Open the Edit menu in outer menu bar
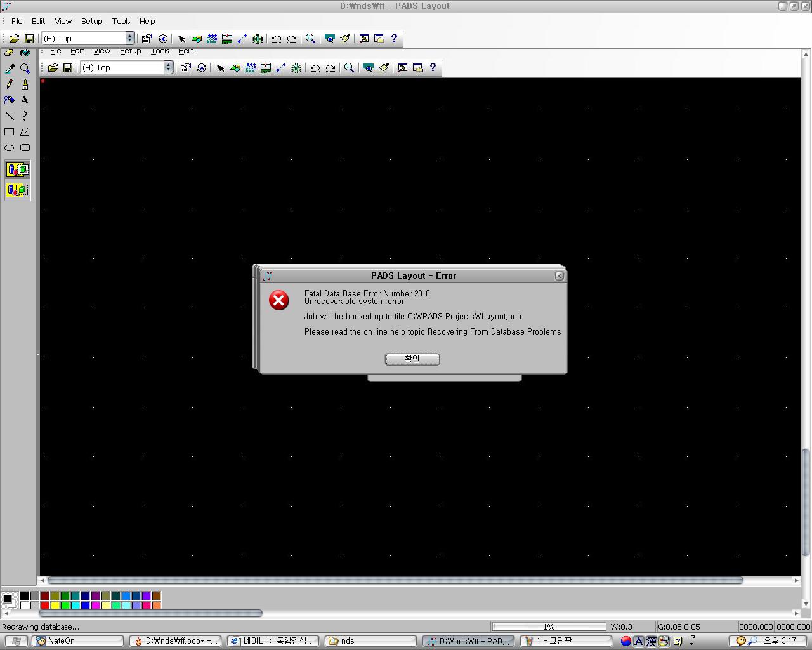This screenshot has height=650, width=812. coord(38,21)
